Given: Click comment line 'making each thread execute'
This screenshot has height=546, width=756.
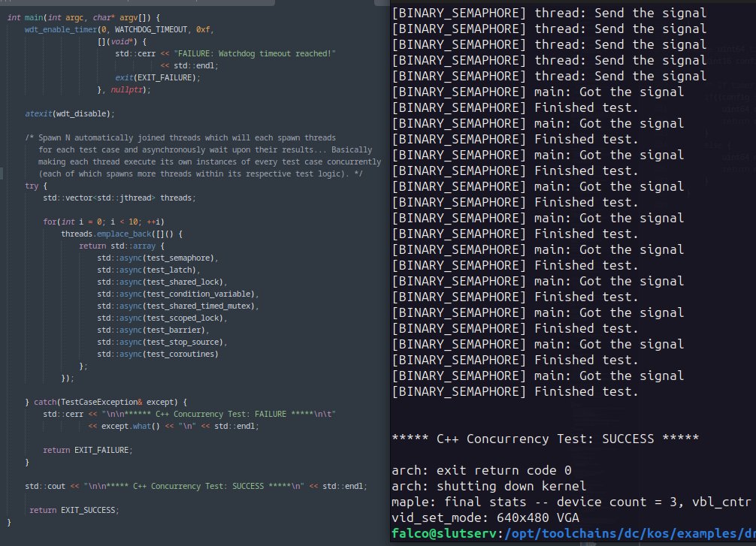Looking at the screenshot, I should point(210,162).
